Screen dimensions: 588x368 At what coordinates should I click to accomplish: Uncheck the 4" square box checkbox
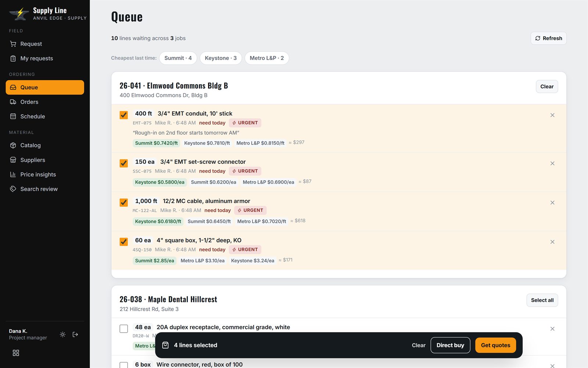[x=124, y=242]
